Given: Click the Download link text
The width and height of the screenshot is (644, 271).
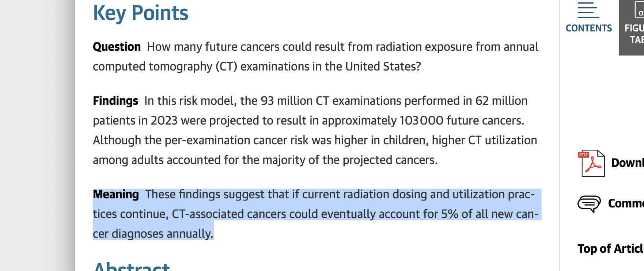Looking at the screenshot, I should tap(628, 163).
